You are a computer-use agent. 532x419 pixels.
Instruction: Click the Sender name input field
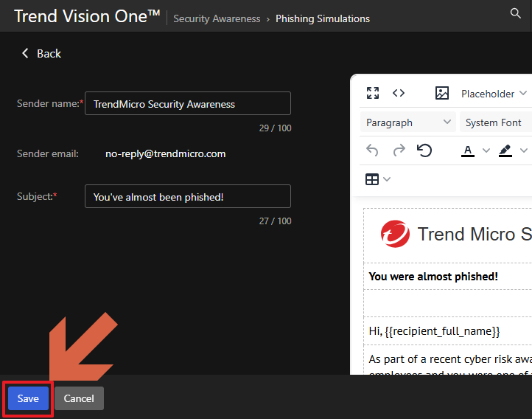point(188,104)
